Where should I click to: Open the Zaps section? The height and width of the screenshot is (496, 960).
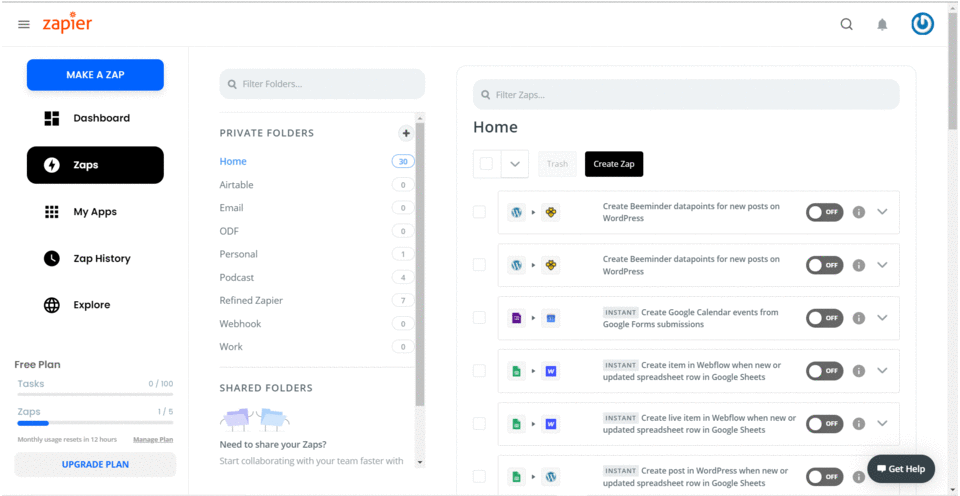[x=95, y=165]
